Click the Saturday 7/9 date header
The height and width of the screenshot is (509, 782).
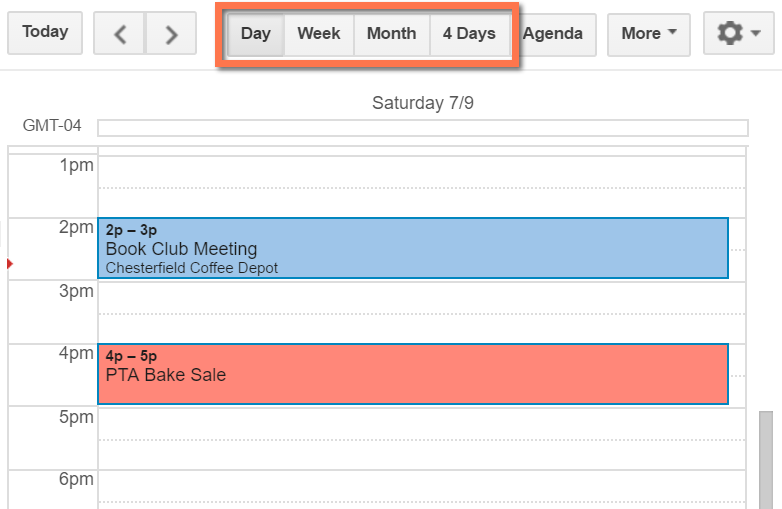(x=423, y=103)
